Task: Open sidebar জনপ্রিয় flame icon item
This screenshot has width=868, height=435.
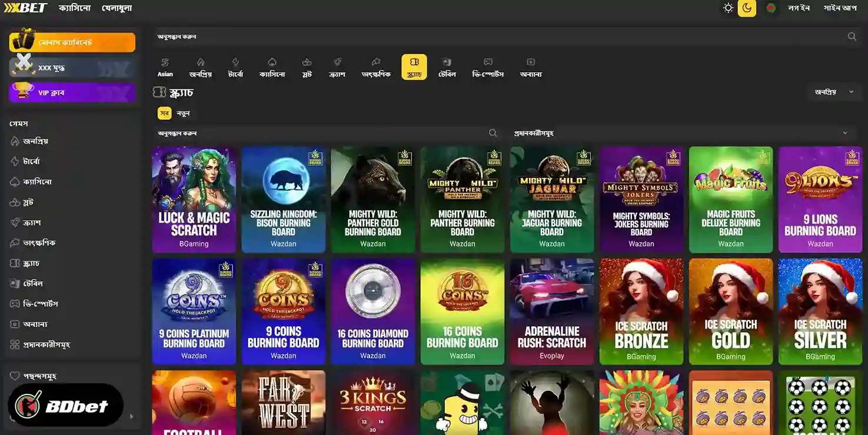Action: [x=29, y=141]
